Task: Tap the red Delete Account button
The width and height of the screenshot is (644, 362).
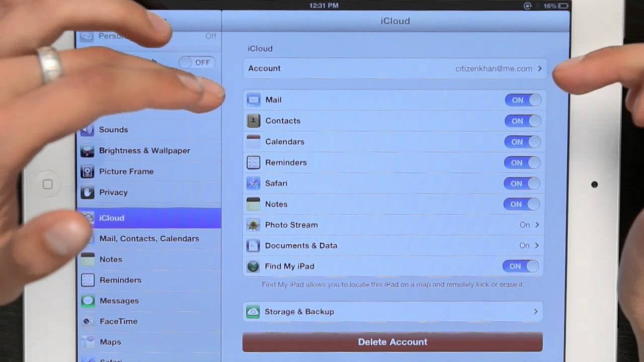Action: (392, 342)
